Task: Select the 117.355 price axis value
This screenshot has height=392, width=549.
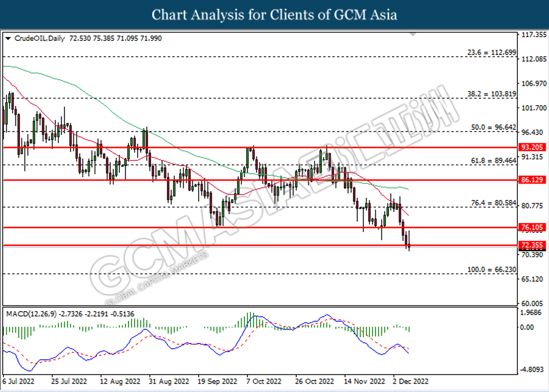Action: (x=534, y=35)
